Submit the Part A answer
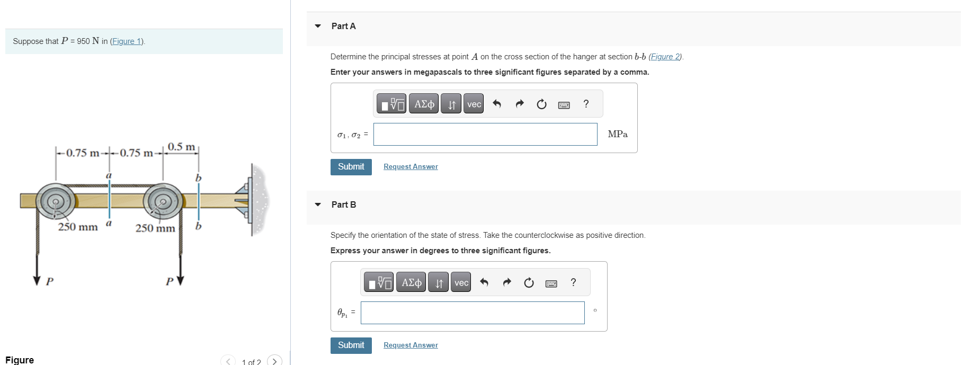Viewport: 980px width, 365px height. point(351,166)
